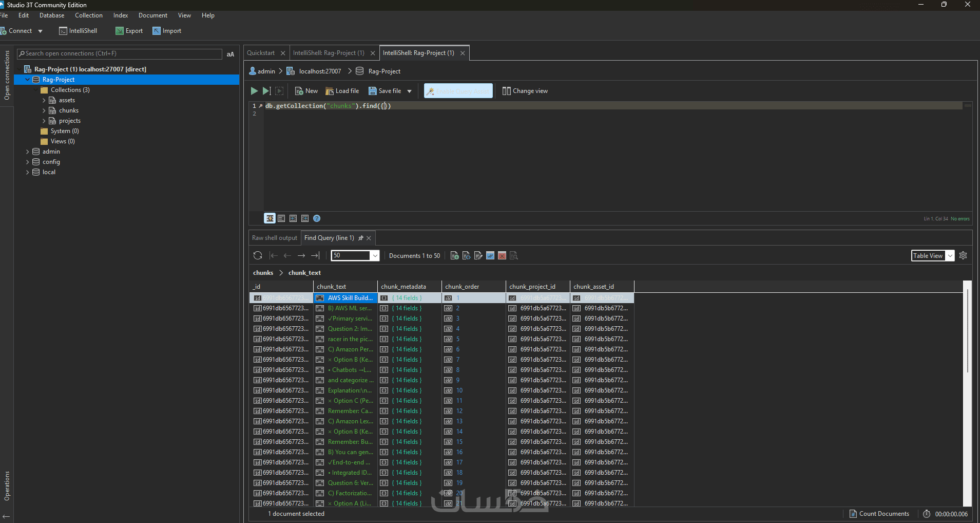Go to the next page of results
Screen dimensions: 980x523
click(301, 255)
